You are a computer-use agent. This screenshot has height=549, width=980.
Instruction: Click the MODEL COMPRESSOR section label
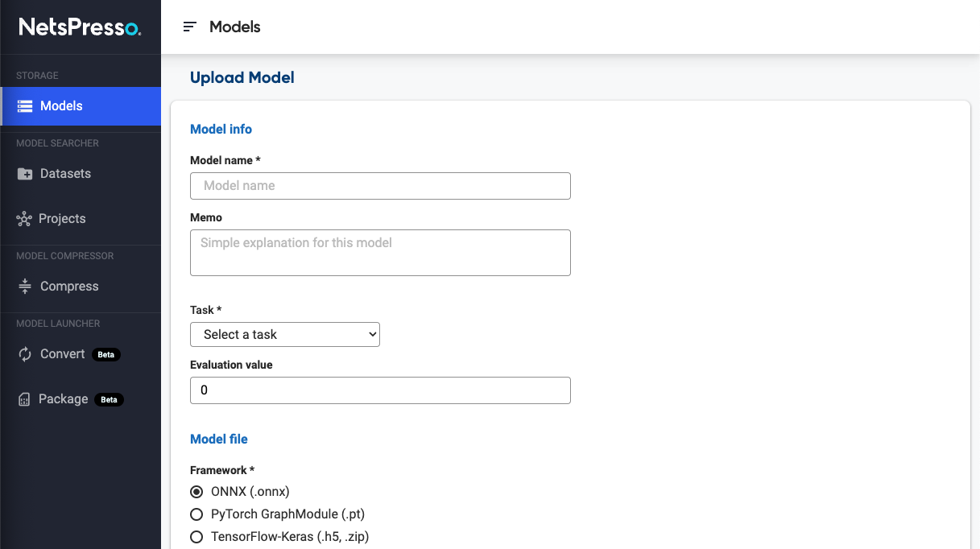click(x=65, y=256)
